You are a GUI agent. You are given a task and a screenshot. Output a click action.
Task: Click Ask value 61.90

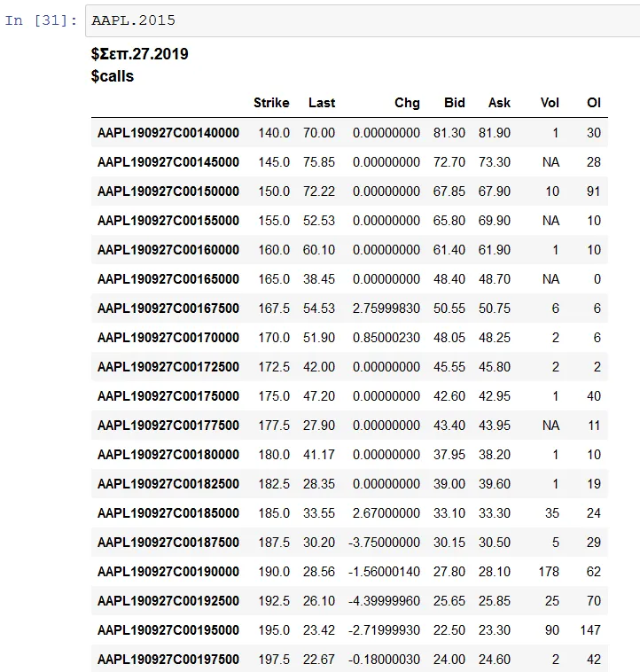pyautogui.click(x=495, y=250)
